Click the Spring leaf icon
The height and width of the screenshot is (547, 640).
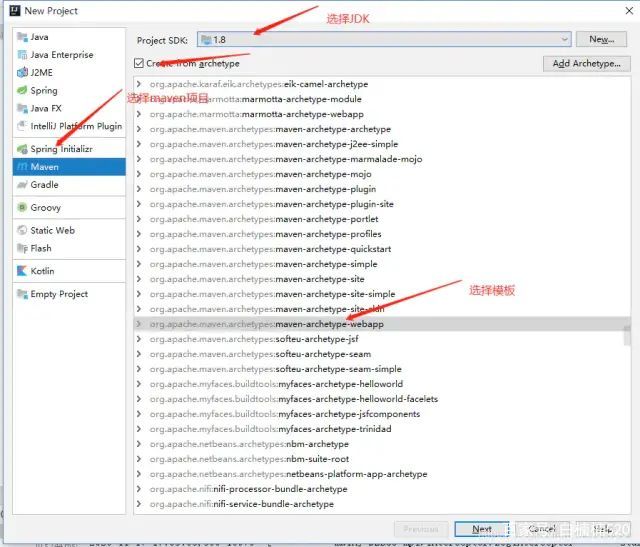pyautogui.click(x=22, y=90)
